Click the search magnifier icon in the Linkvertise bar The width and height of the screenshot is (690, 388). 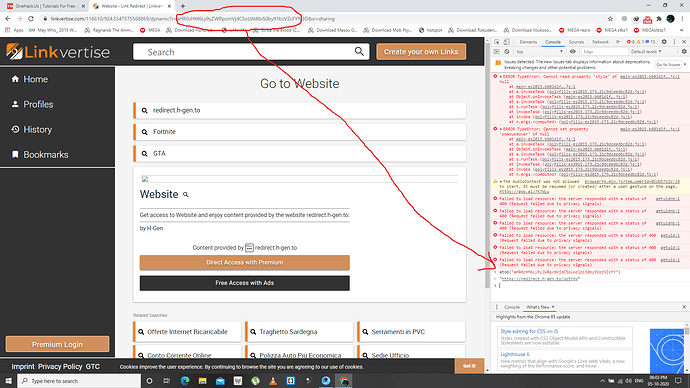[359, 51]
